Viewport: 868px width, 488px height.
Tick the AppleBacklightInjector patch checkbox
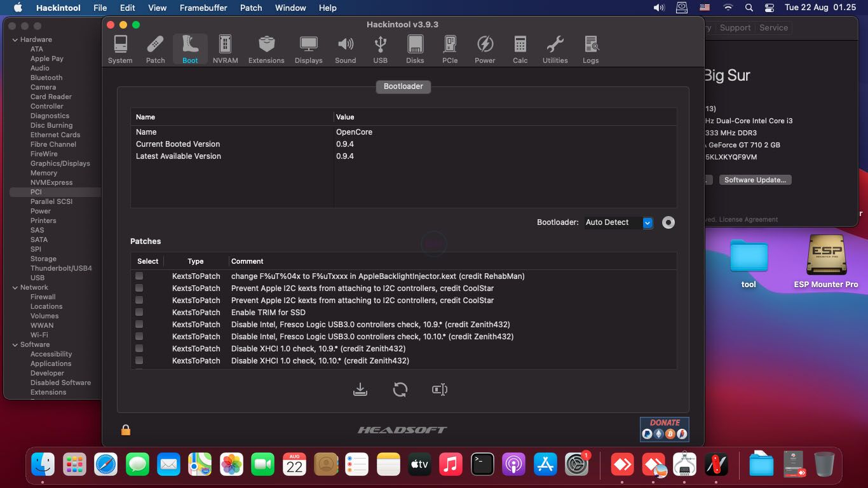[139, 276]
